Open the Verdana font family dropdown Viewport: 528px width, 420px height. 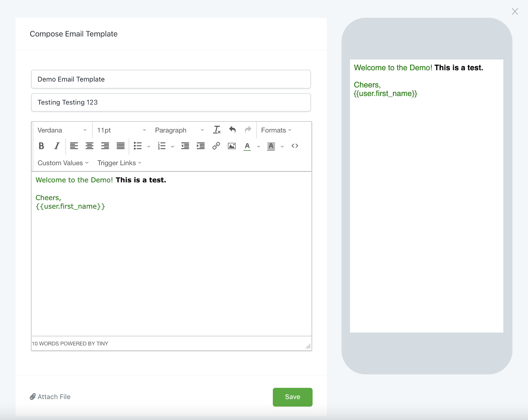(62, 130)
